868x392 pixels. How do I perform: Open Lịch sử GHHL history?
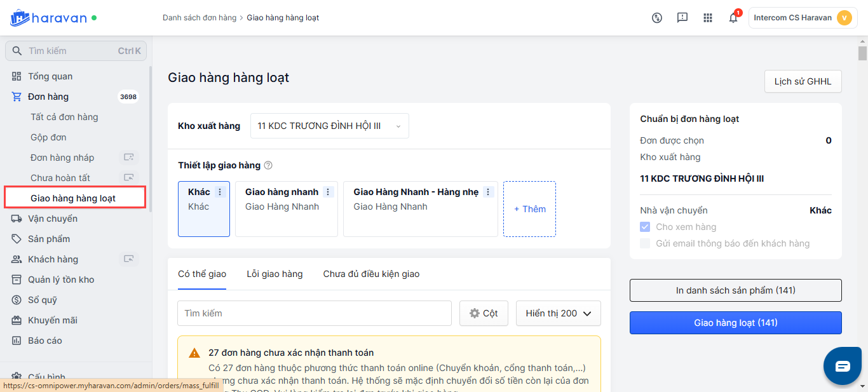coord(803,81)
